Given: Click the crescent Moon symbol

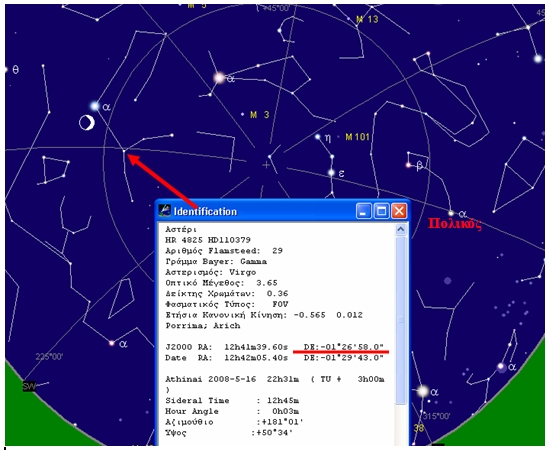Looking at the screenshot, I should [87, 123].
